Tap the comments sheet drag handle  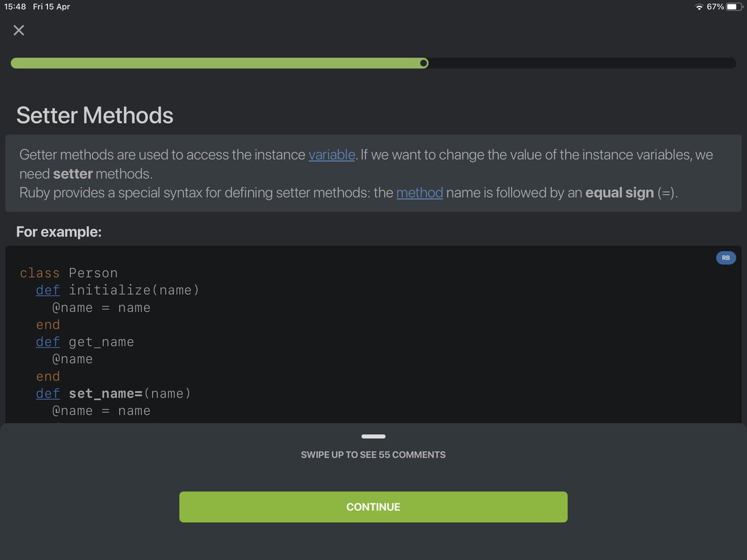click(374, 437)
